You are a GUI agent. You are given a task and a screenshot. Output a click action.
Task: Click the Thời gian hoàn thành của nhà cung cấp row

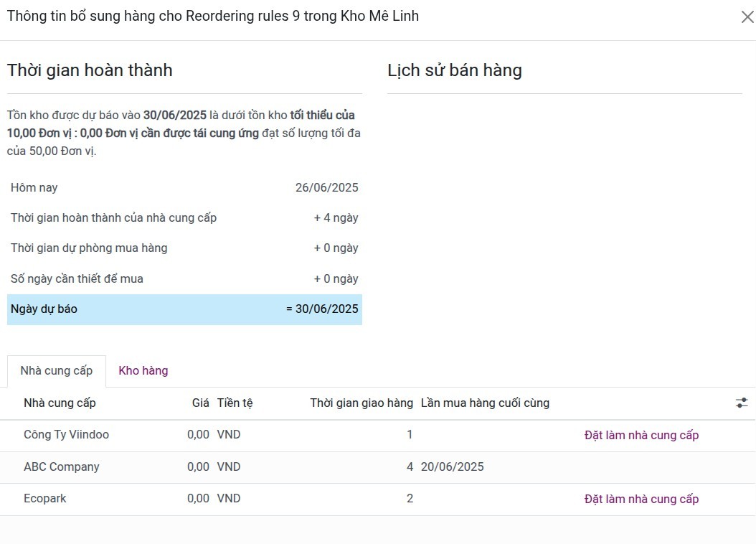tap(184, 218)
